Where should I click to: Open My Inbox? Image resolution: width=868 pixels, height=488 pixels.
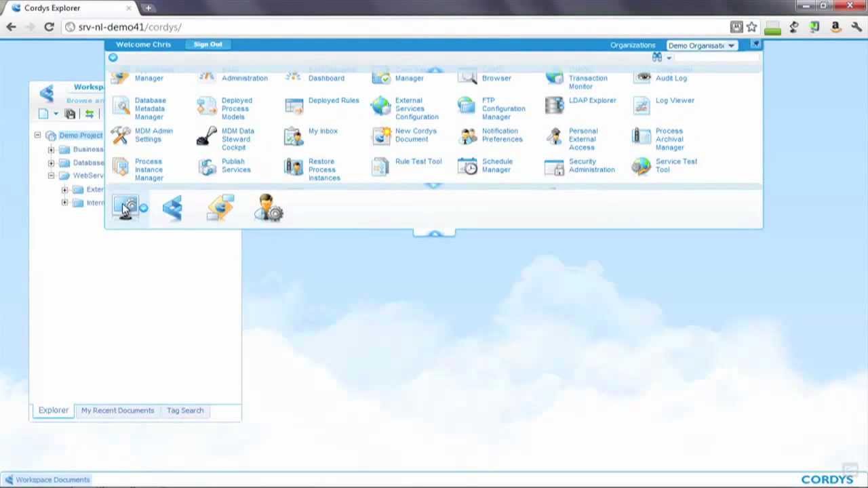pos(294,136)
